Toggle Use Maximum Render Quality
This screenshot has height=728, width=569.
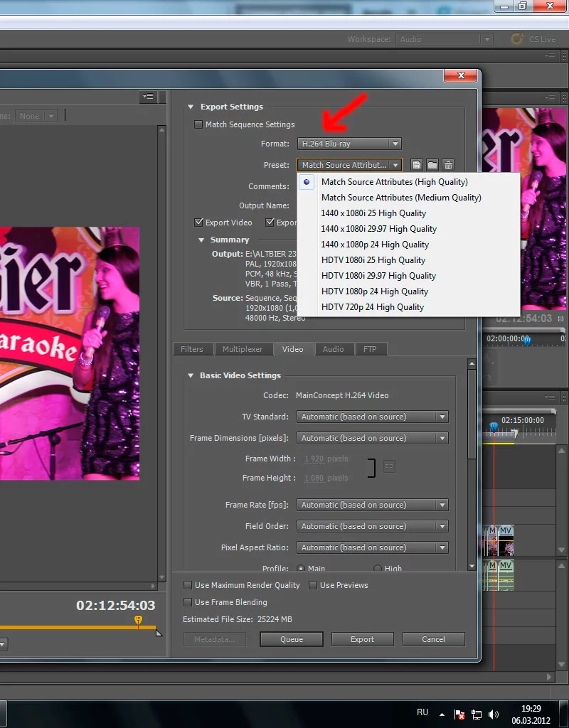tap(188, 585)
